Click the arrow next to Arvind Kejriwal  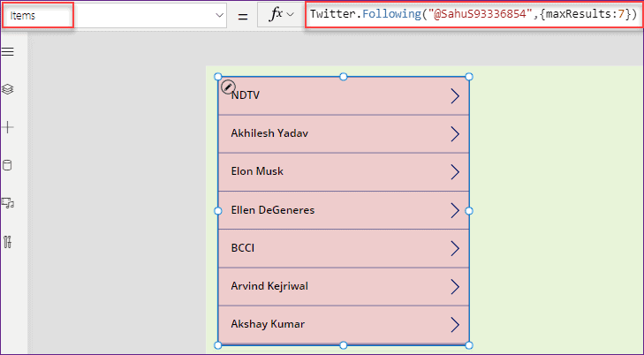coord(455,286)
